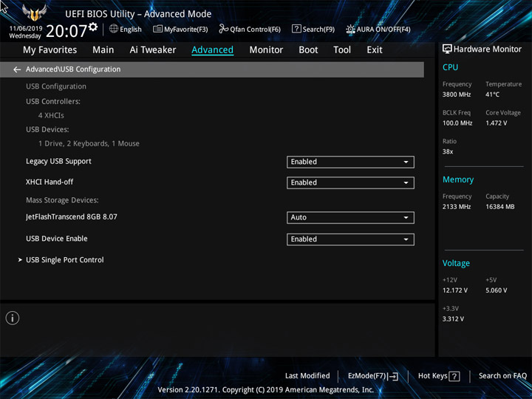The height and width of the screenshot is (399, 532).
Task: Click the 1.472 V core voltage value
Action: click(x=497, y=123)
